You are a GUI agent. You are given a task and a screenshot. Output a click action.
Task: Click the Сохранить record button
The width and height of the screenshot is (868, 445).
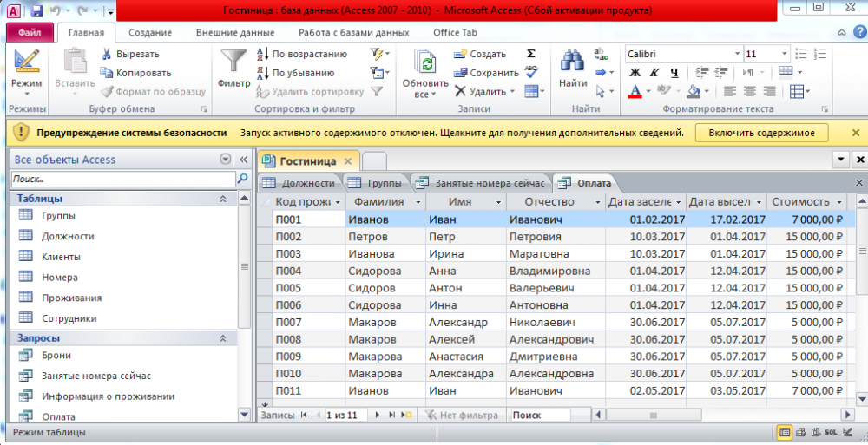tap(486, 73)
